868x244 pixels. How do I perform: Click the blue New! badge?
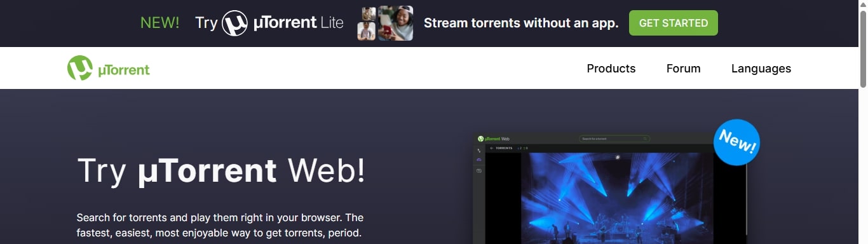(x=736, y=142)
